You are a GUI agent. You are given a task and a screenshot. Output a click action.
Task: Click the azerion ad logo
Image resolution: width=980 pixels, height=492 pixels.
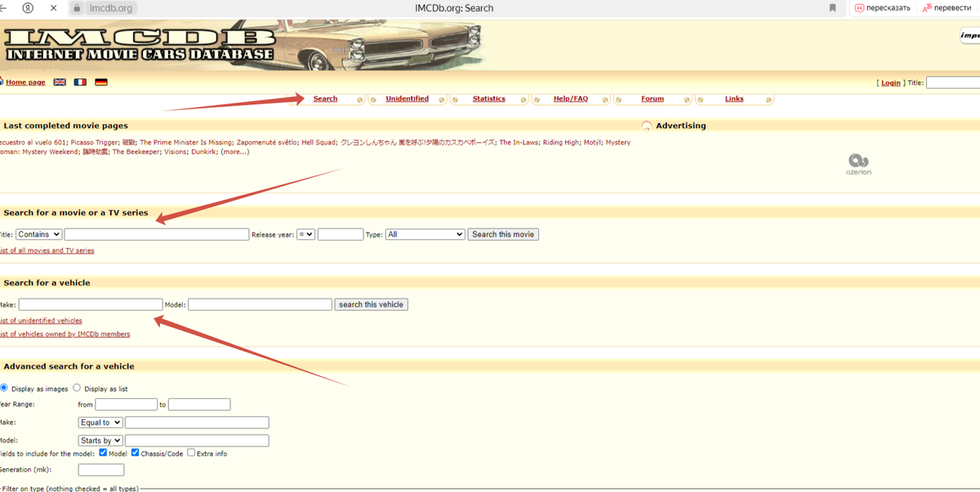point(858,164)
